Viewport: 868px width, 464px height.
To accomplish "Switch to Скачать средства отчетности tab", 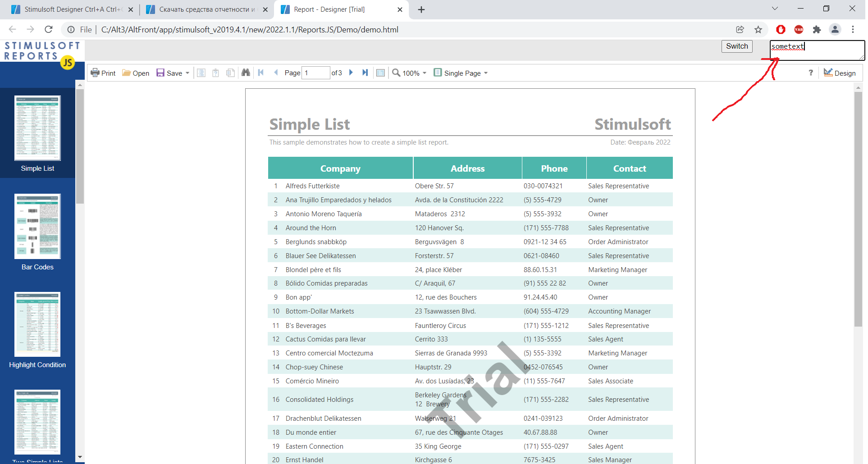I will click(206, 9).
